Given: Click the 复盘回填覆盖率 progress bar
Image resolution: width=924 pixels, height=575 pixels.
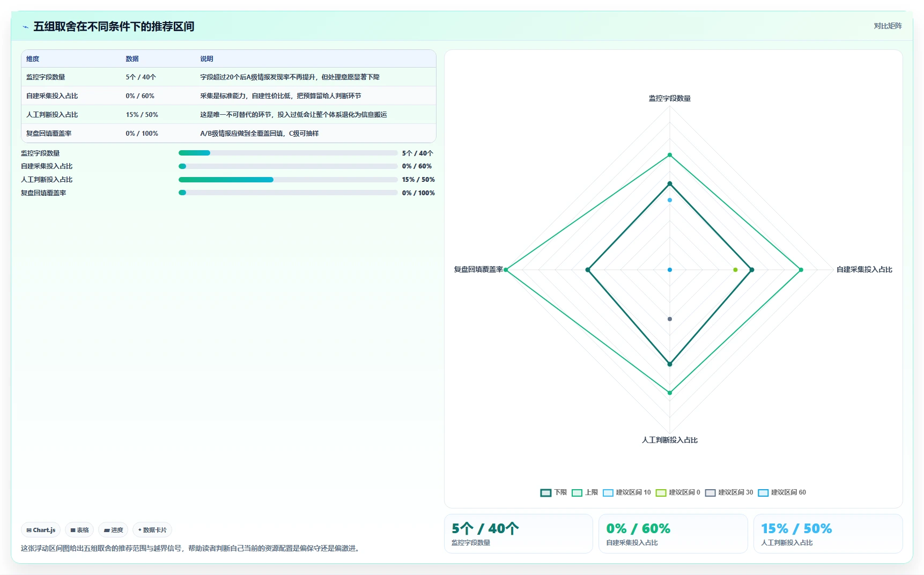Looking at the screenshot, I should (288, 193).
